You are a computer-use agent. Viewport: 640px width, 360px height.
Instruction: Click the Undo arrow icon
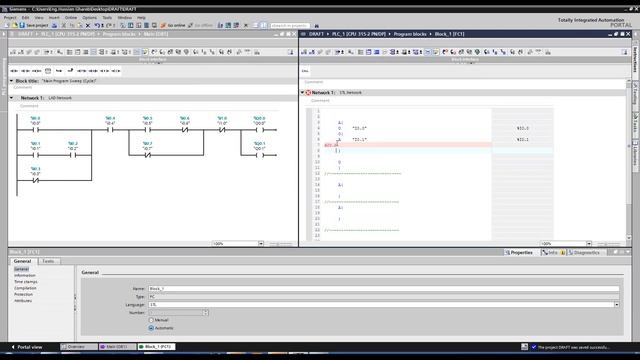click(98, 25)
